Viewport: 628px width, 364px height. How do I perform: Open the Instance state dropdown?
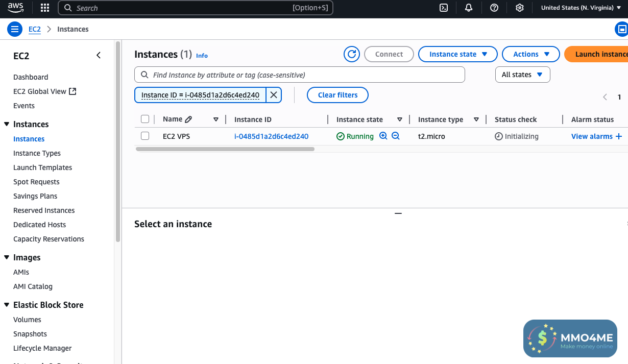tap(457, 54)
